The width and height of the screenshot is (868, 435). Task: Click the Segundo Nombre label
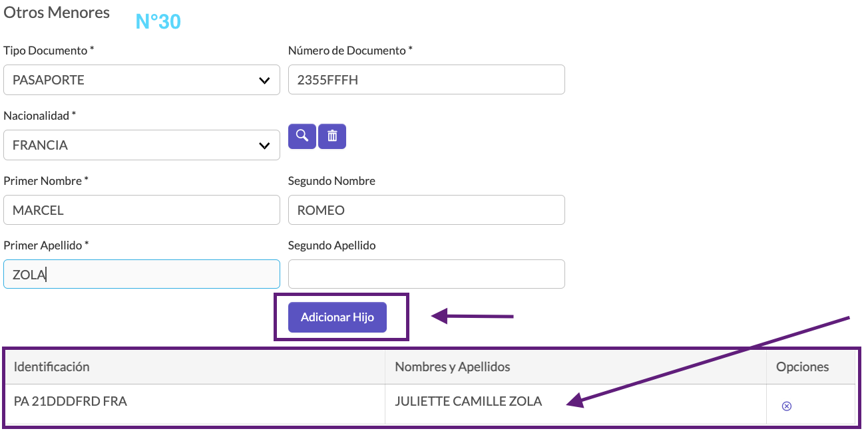[331, 181]
